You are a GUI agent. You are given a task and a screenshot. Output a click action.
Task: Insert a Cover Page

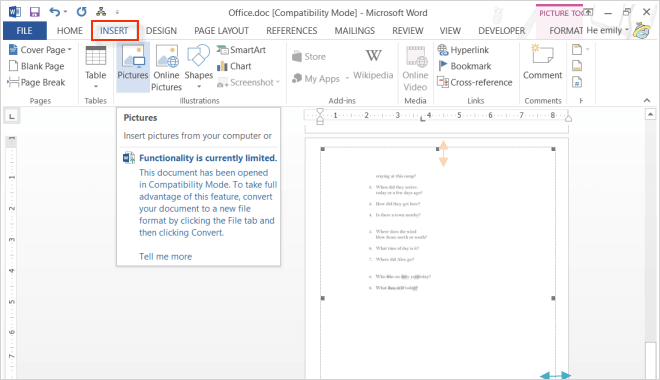coord(40,50)
